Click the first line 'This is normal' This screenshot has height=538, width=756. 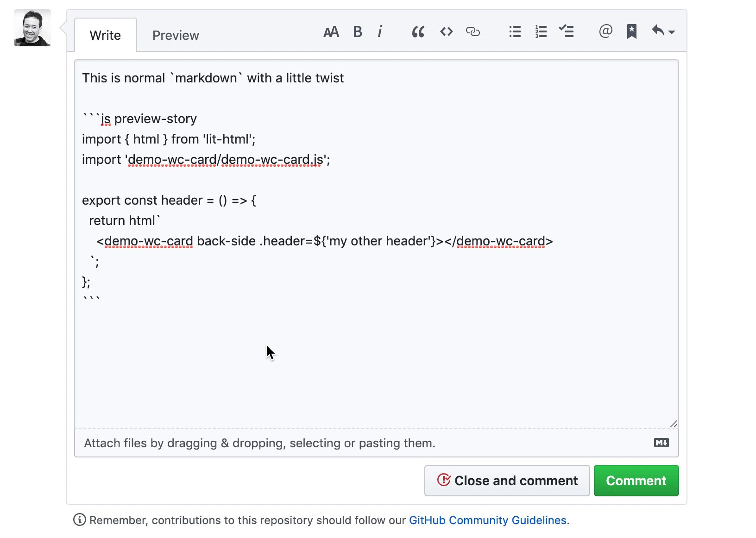click(x=213, y=78)
